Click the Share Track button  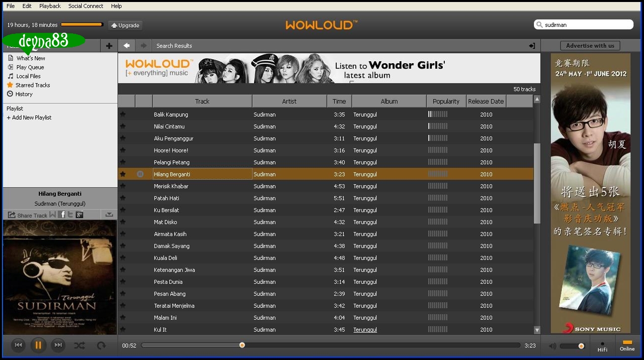27,215
